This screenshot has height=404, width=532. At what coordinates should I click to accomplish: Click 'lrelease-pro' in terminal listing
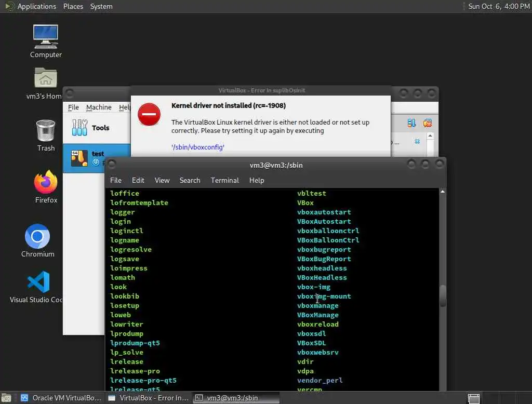[135, 371]
